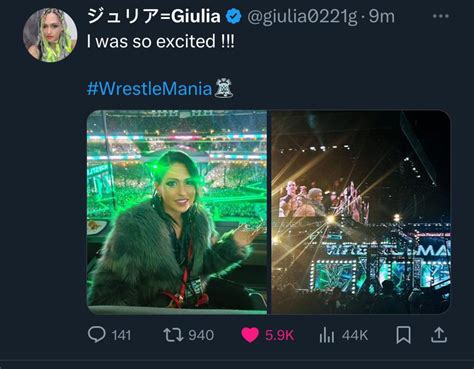Click the 5.9K likes count

(x=280, y=335)
